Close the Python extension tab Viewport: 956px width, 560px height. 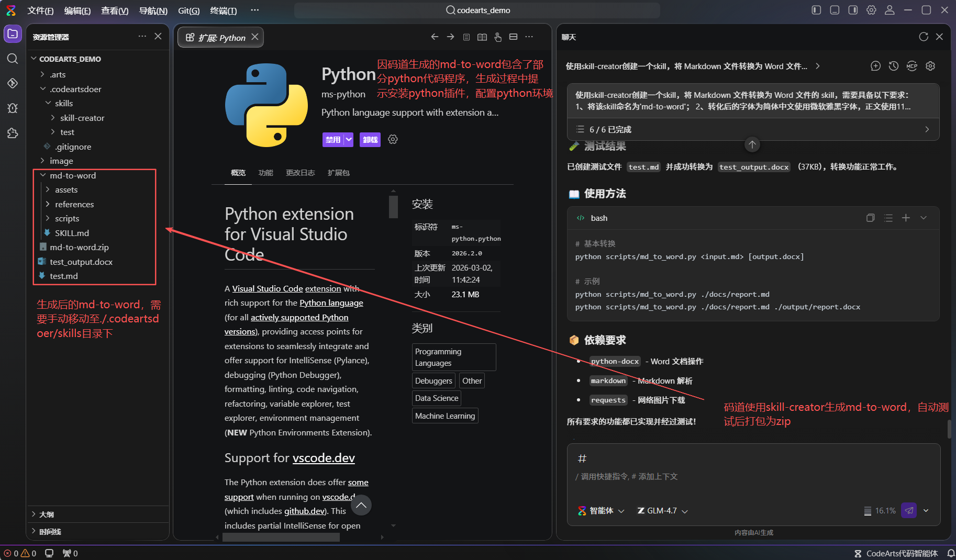pyautogui.click(x=255, y=37)
